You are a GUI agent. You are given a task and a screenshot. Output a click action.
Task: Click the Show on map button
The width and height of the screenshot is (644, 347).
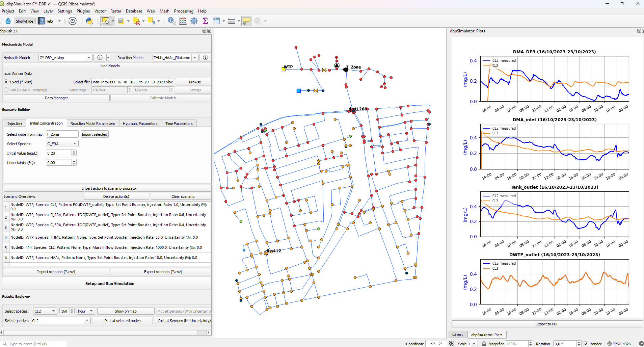coord(126,311)
